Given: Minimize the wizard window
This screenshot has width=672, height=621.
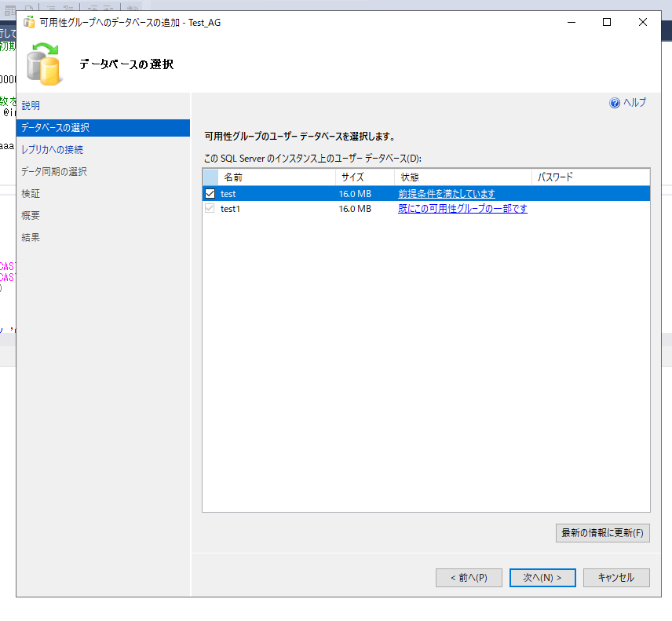Looking at the screenshot, I should pos(572,22).
